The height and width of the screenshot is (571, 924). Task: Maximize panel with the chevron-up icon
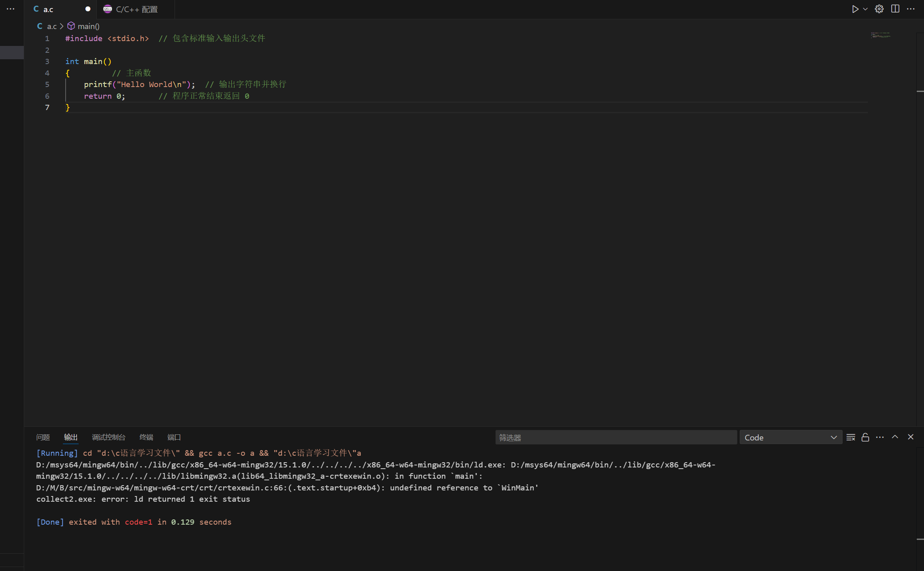point(895,437)
